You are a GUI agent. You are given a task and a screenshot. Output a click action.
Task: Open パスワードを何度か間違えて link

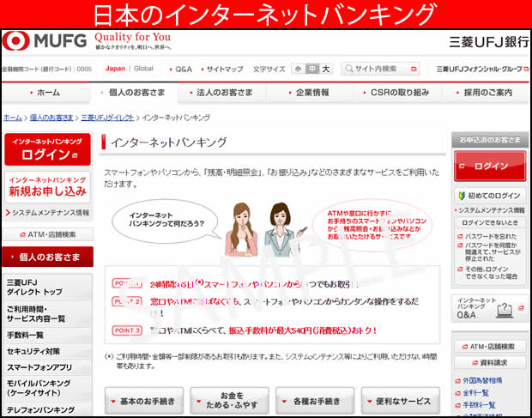click(492, 251)
